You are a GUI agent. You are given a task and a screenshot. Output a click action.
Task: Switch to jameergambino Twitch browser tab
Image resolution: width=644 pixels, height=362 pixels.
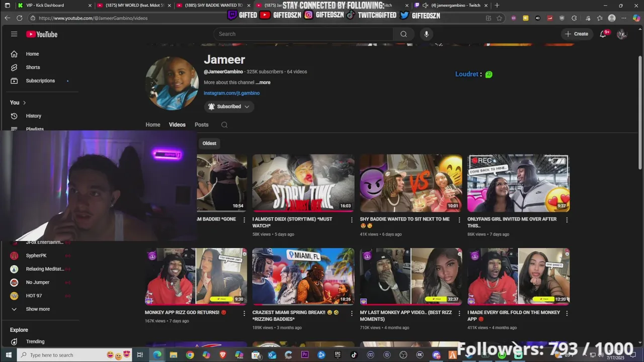(x=451, y=6)
